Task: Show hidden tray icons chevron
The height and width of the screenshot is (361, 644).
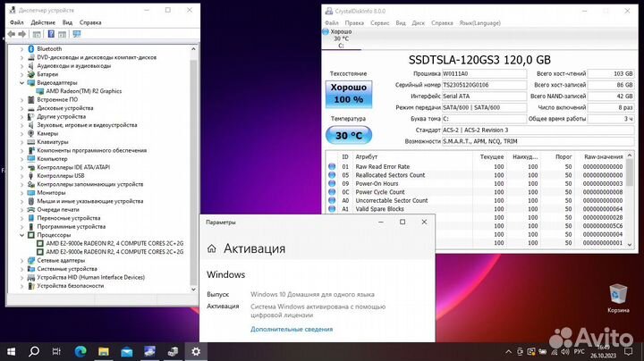Action: pyautogui.click(x=508, y=351)
